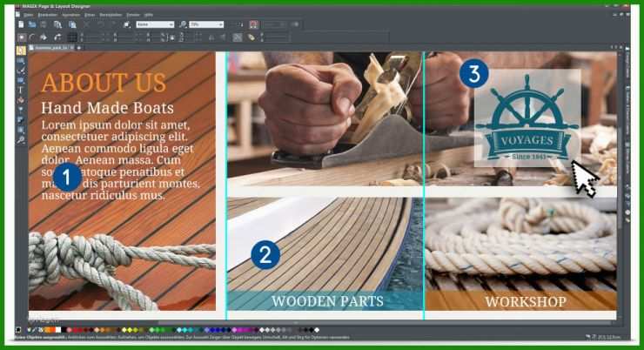Select the Photo tool in left toolbox
This screenshot has height=350, width=644.
point(21,61)
